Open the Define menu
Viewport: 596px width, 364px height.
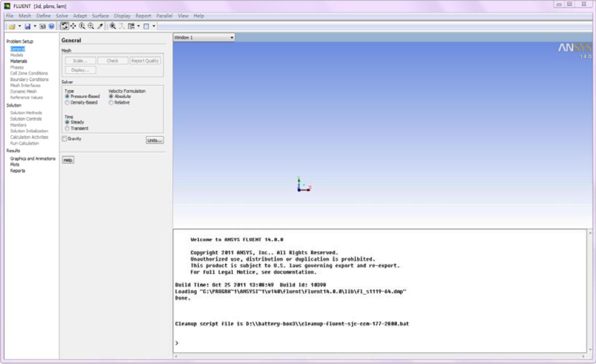[x=44, y=16]
